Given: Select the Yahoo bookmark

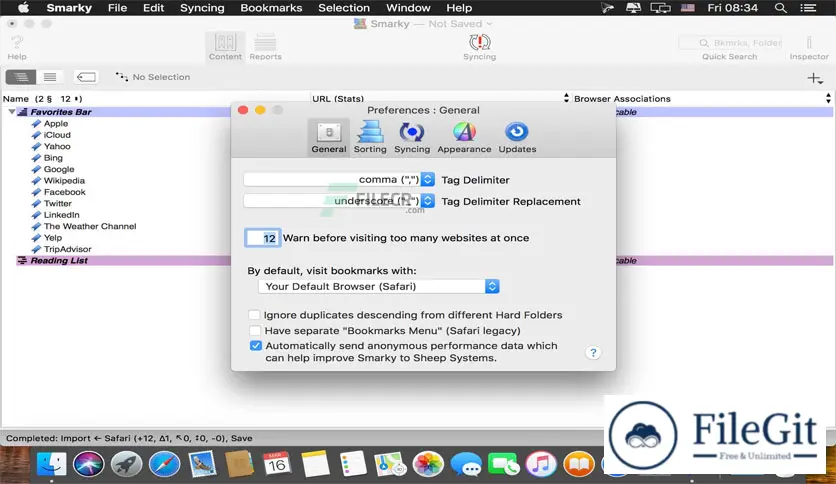Looking at the screenshot, I should [57, 146].
